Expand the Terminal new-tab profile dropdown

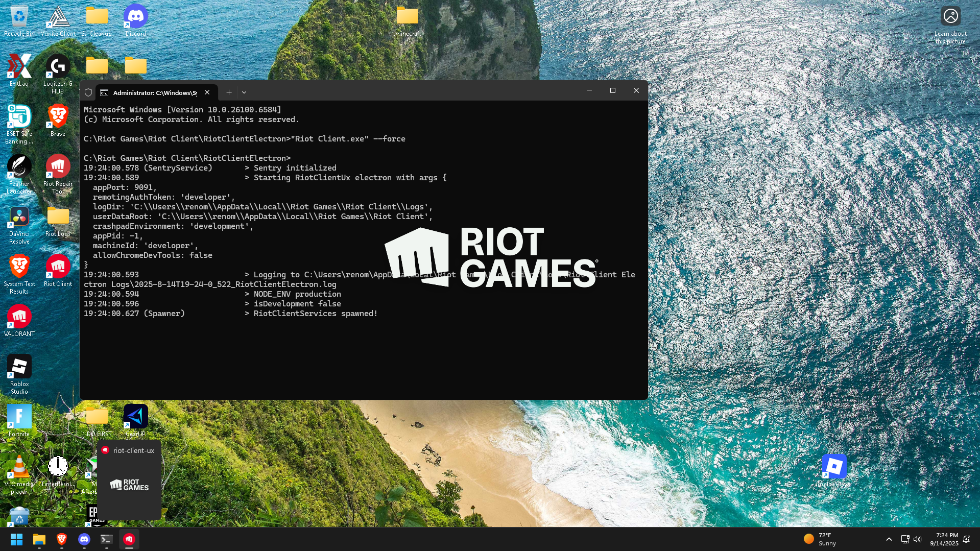[x=244, y=92]
